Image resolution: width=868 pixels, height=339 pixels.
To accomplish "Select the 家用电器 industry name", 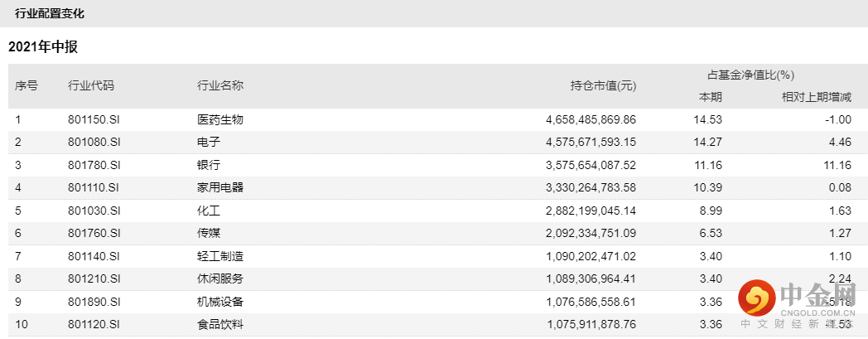I will tap(220, 187).
